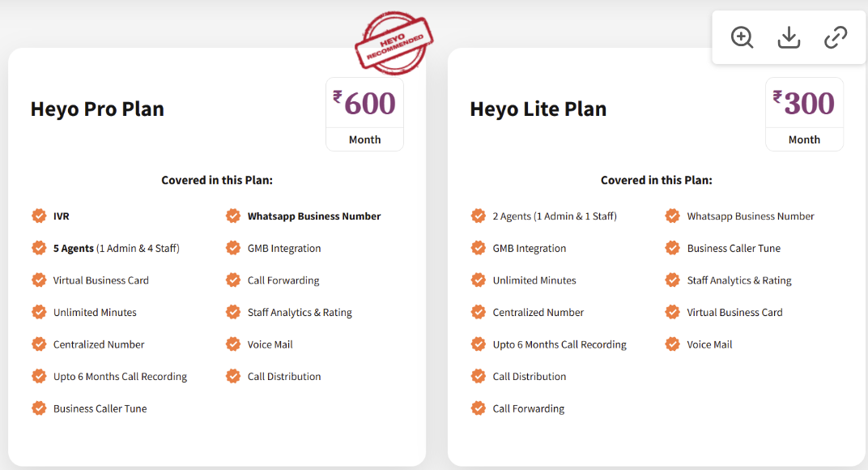Click Virtual Business Card in the Pro Plan
The image size is (868, 470).
click(100, 280)
